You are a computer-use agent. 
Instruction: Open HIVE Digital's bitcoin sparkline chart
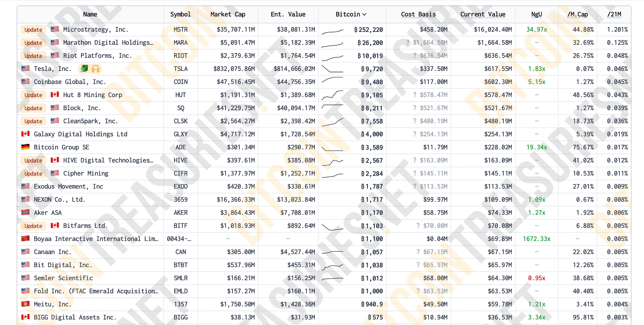(x=332, y=162)
